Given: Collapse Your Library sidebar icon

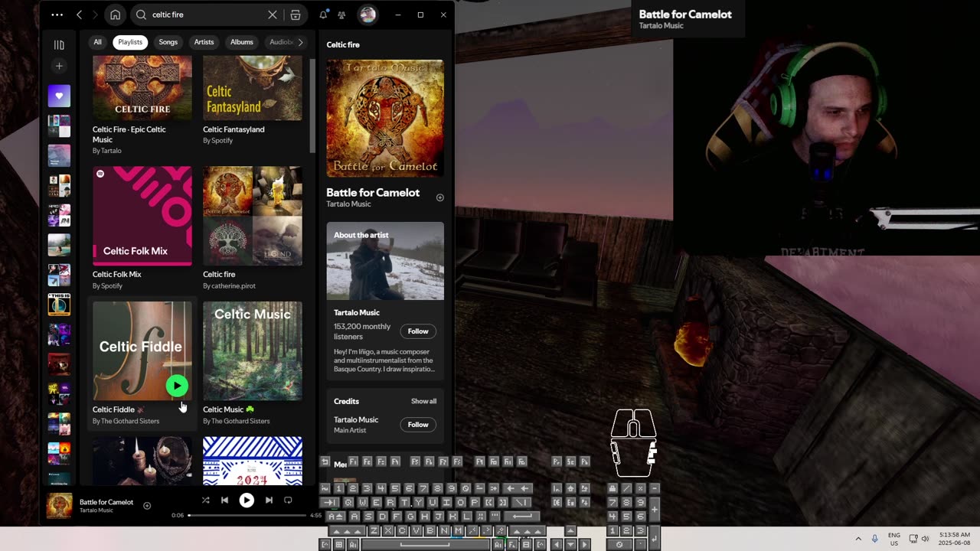Looking at the screenshot, I should 59,45.
